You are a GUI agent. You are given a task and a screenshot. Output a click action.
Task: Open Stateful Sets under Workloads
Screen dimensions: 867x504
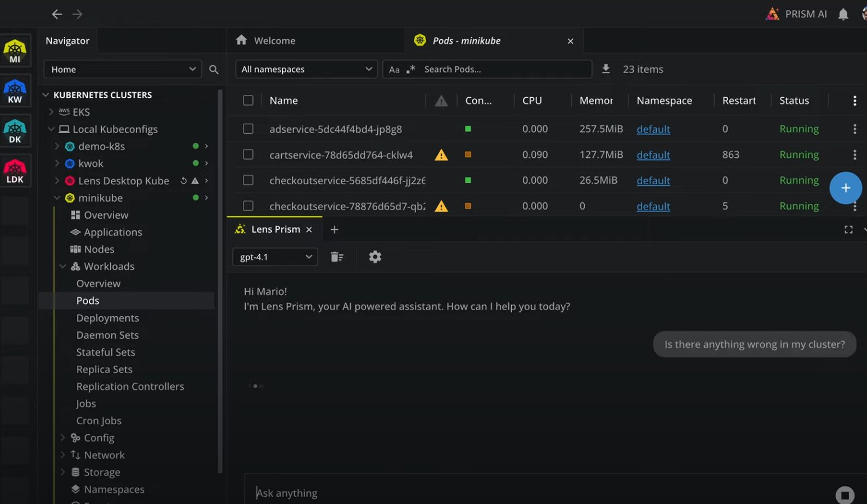(x=106, y=352)
